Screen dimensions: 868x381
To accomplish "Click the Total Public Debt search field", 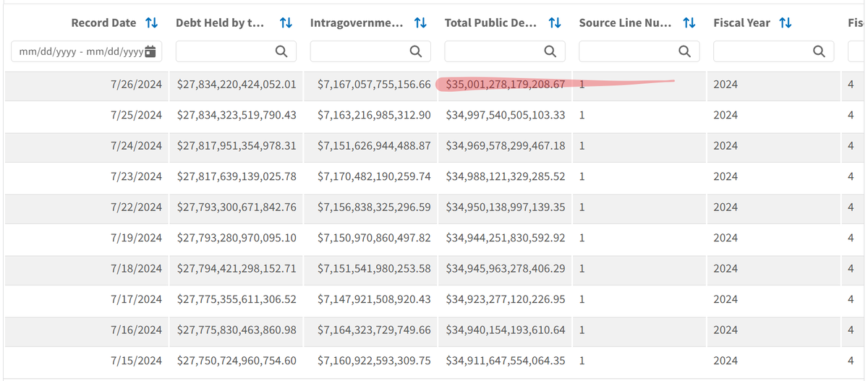I will (505, 51).
